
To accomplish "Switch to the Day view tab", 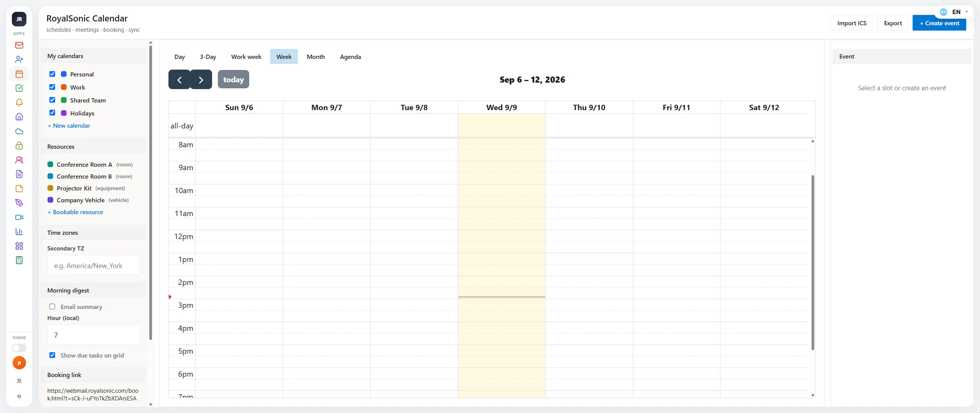I will (x=180, y=57).
